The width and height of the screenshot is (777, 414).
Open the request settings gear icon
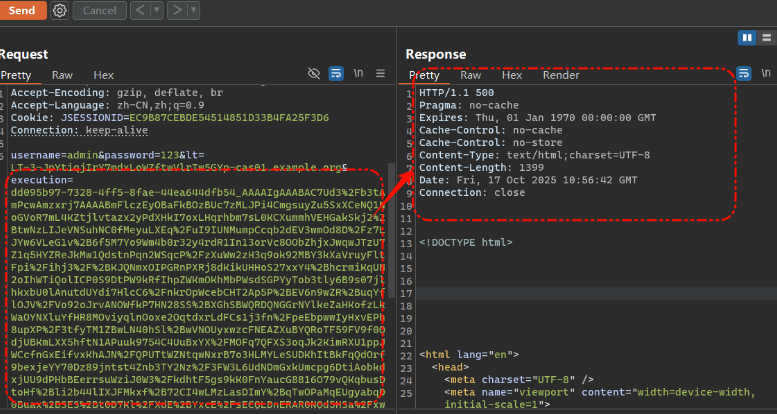click(x=59, y=10)
